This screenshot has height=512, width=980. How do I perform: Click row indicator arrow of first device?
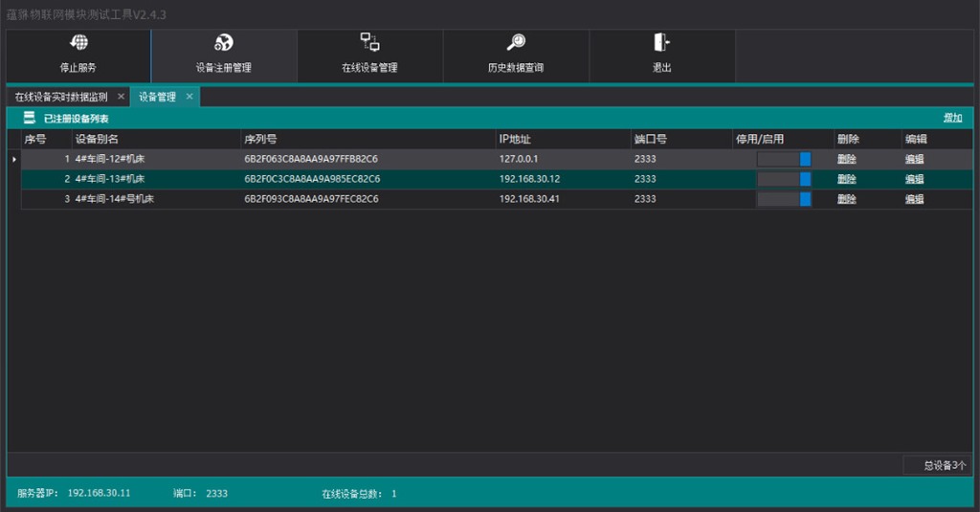click(13, 160)
